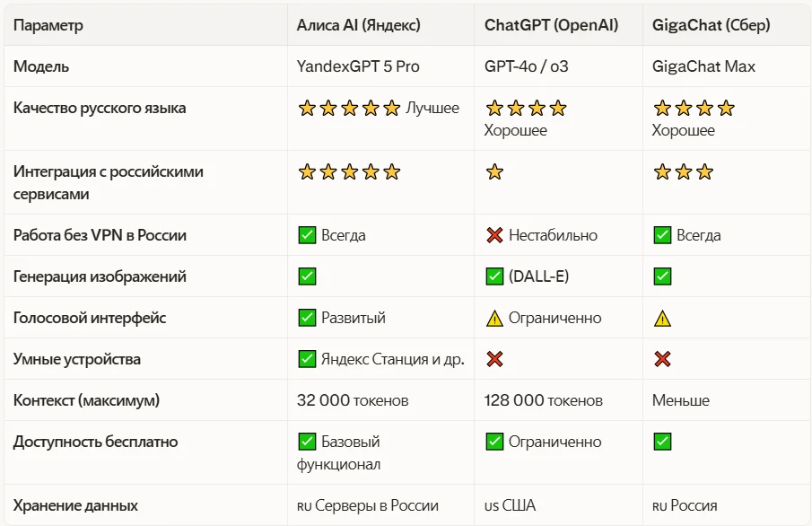Click the red cross next to "Нестабильно"
This screenshot has width=812, height=526.
[494, 236]
